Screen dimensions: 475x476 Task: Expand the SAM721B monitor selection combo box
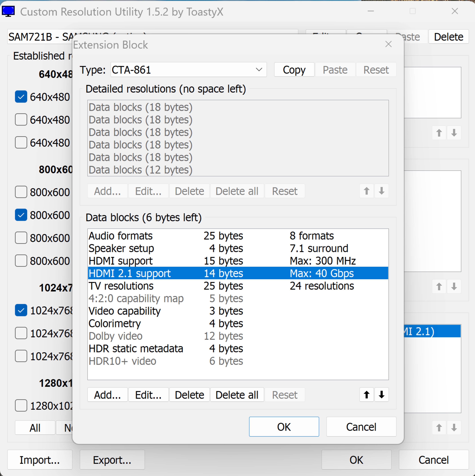pyautogui.click(x=39, y=37)
